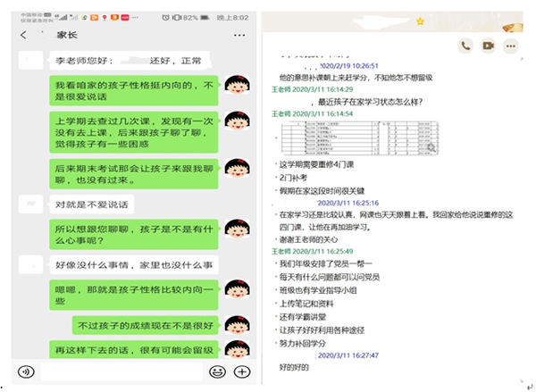The image size is (536, 392).
Task: Tap the back arrow in the 家长 chat
Action: point(23,35)
